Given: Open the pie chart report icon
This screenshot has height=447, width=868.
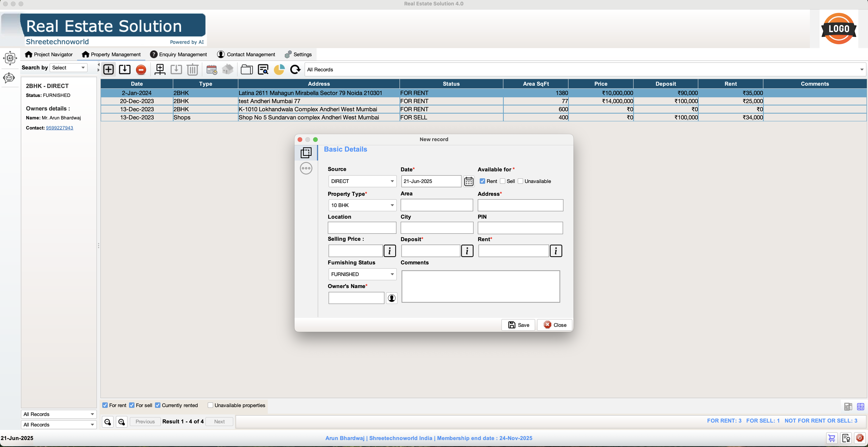Looking at the screenshot, I should (x=279, y=69).
